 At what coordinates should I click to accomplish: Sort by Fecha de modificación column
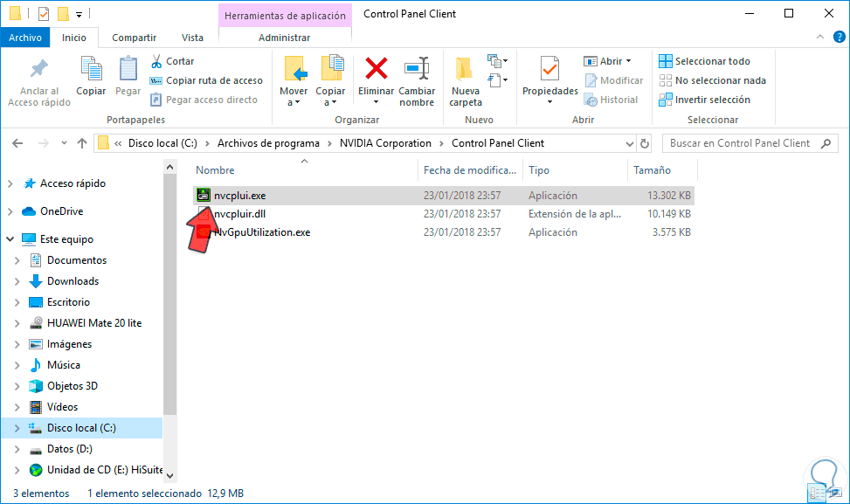[470, 170]
